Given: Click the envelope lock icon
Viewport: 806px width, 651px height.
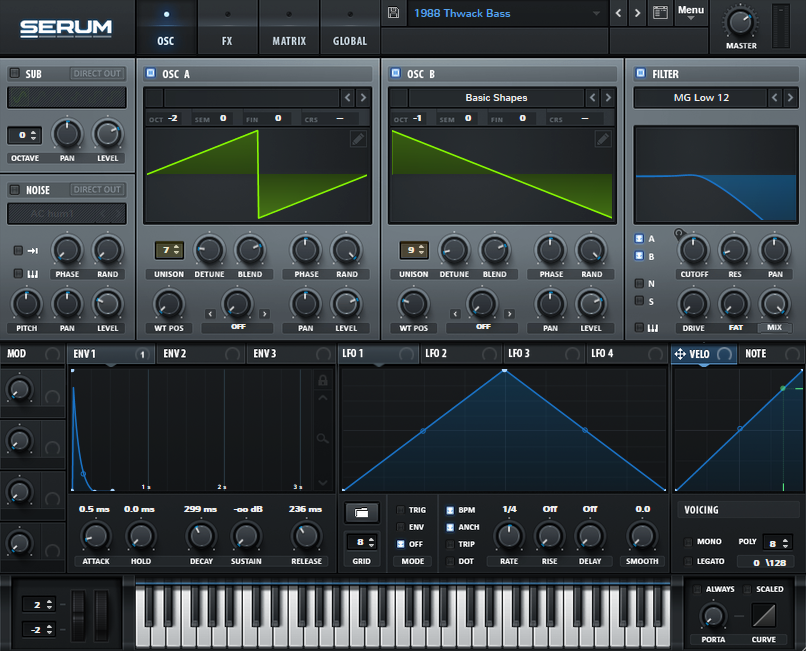Looking at the screenshot, I should coord(322,380).
